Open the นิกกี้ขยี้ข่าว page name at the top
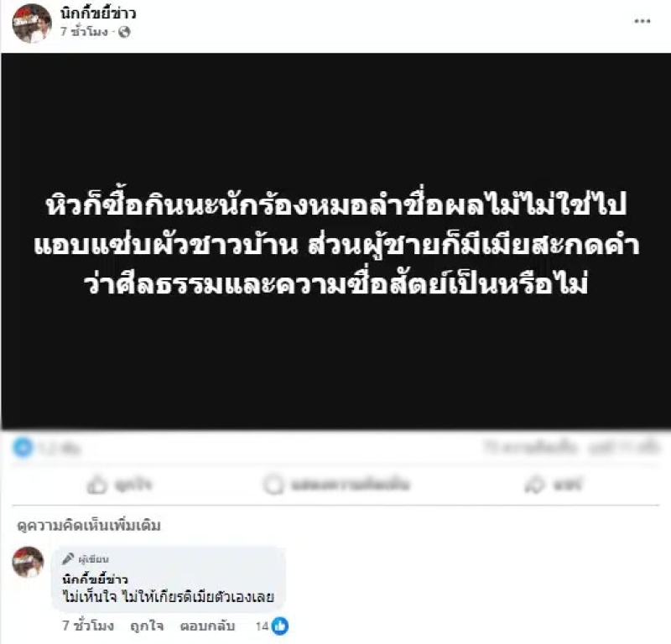The height and width of the screenshot is (644, 671). [98, 13]
